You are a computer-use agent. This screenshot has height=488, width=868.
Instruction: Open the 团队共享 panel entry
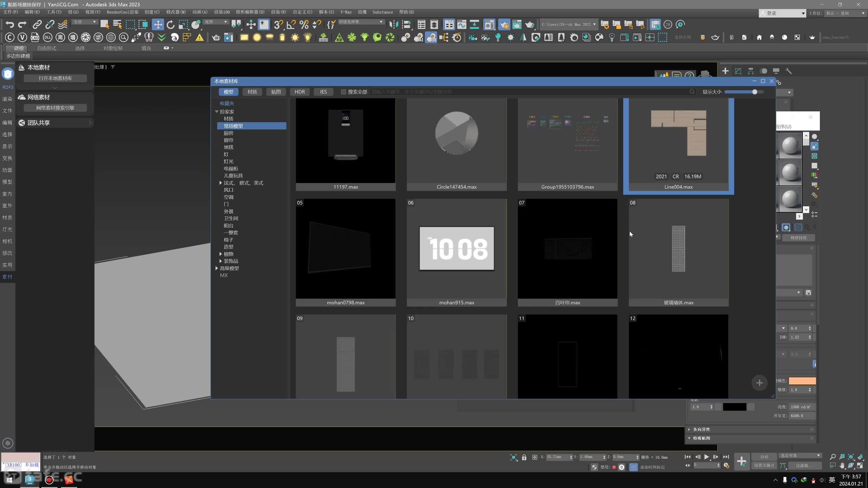pos(55,123)
